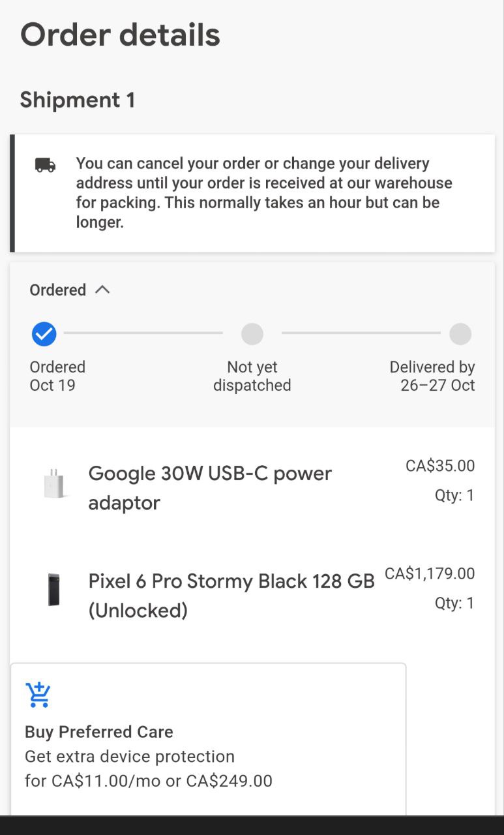Click the CA$1,179.00 price

(x=430, y=573)
